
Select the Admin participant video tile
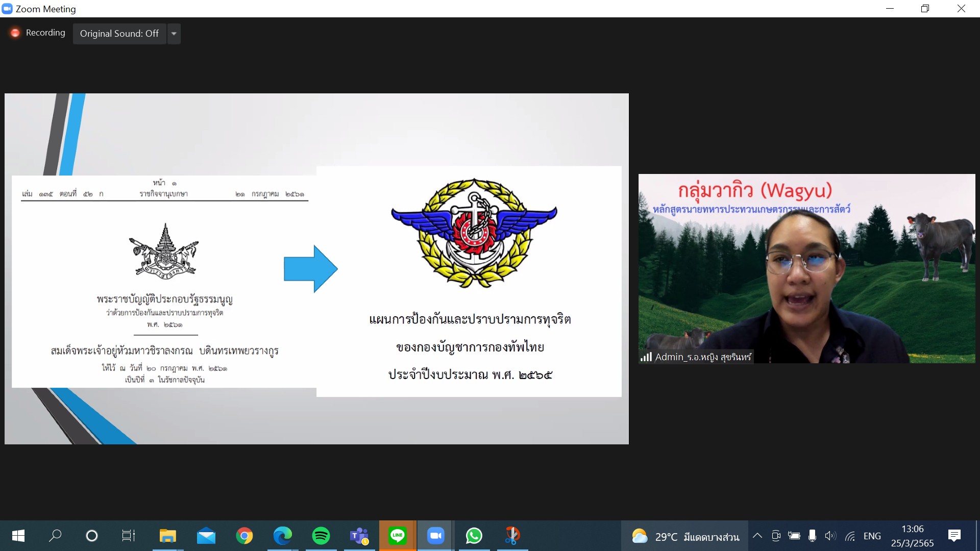[806, 268]
